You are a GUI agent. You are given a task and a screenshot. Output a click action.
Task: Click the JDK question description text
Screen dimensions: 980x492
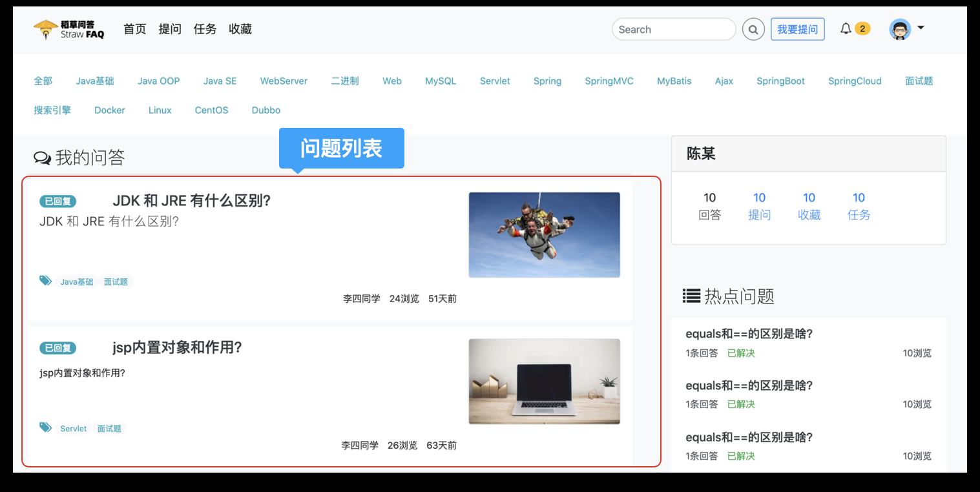pos(109,221)
